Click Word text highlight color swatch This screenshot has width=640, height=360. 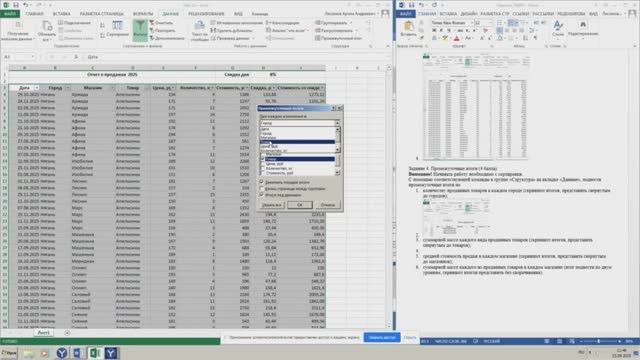click(x=445, y=38)
